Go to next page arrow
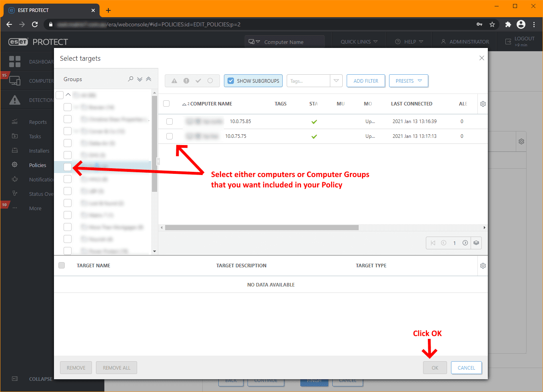 (465, 243)
